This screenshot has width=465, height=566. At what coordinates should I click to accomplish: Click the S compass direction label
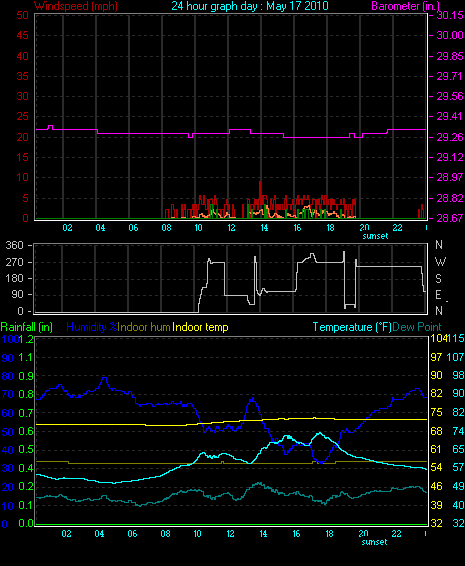pos(438,279)
